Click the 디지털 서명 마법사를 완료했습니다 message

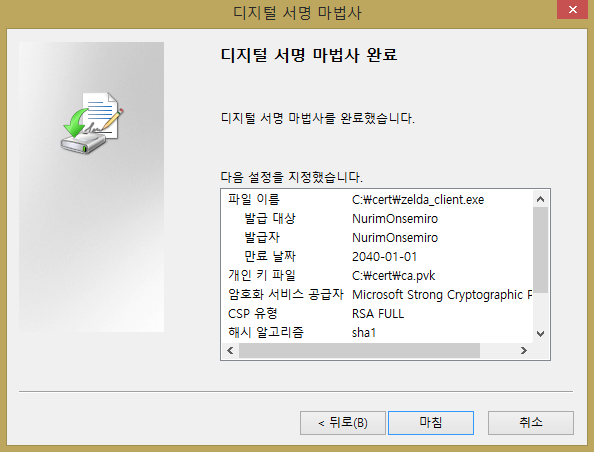pyautogui.click(x=317, y=118)
